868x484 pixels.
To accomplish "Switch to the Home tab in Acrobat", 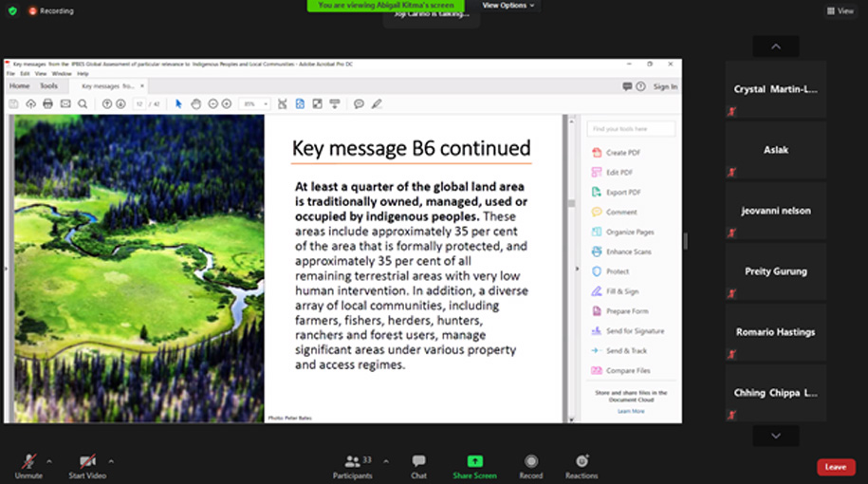I will click(x=19, y=85).
